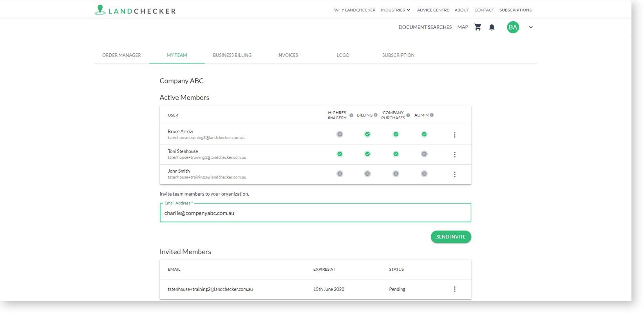The width and height of the screenshot is (644, 313).
Task: Switch to Order Manager tab
Action: [121, 55]
